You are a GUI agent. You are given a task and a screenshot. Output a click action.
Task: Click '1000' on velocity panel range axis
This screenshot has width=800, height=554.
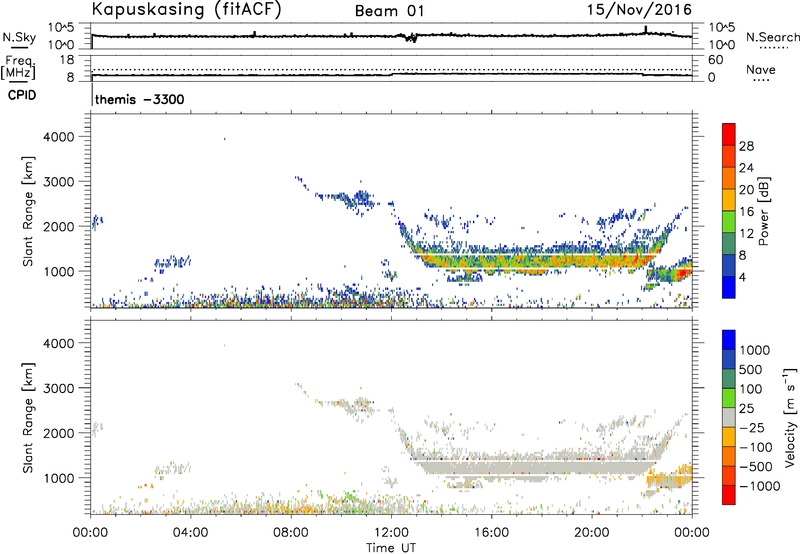point(59,478)
